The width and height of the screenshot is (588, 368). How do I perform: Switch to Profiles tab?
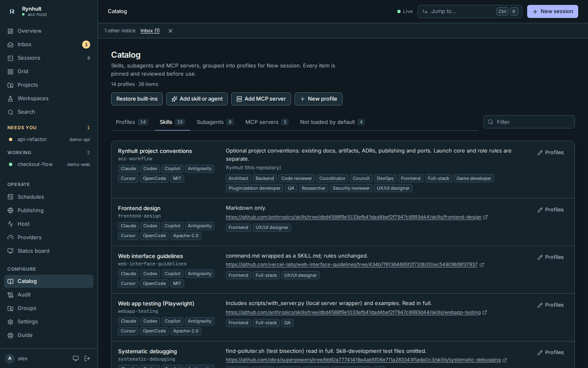coord(131,122)
